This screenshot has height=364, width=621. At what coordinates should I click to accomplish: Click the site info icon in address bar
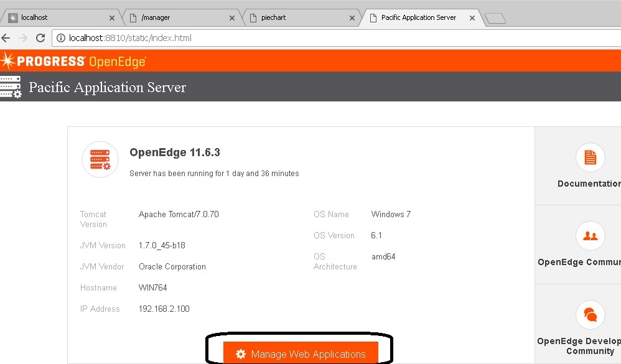tap(60, 38)
